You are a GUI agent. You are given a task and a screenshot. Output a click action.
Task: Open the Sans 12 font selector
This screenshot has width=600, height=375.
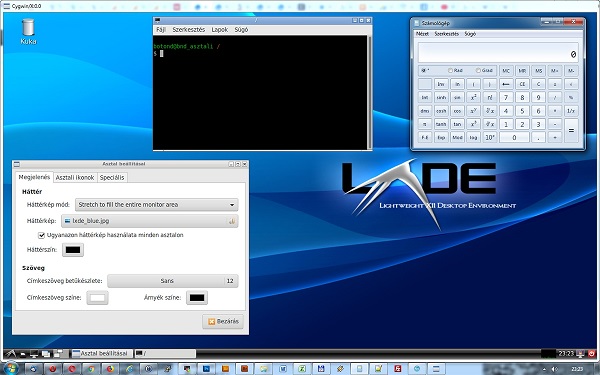coord(173,281)
